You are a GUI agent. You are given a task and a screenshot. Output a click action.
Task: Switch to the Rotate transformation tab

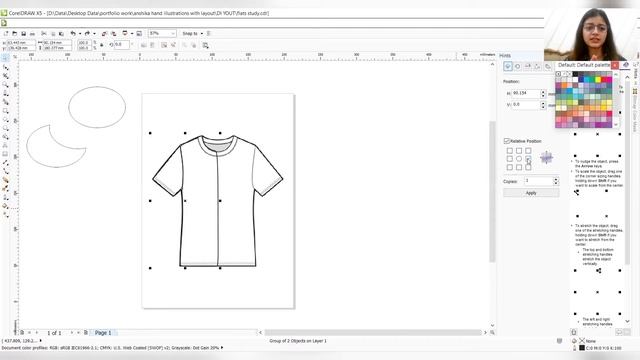[x=518, y=66]
